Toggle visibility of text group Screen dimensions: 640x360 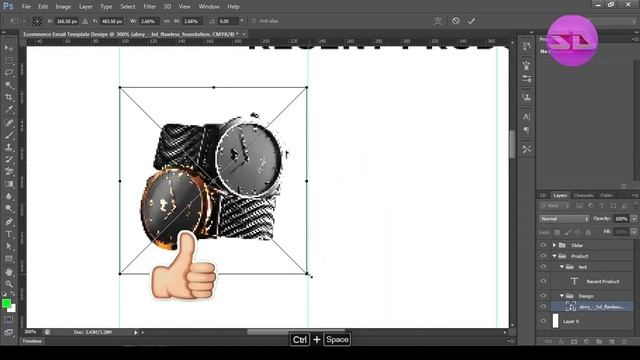tap(543, 267)
